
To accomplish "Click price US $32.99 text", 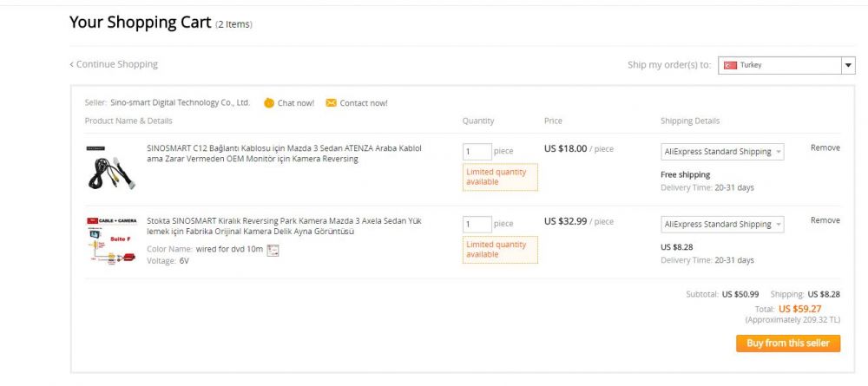I will (x=565, y=221).
